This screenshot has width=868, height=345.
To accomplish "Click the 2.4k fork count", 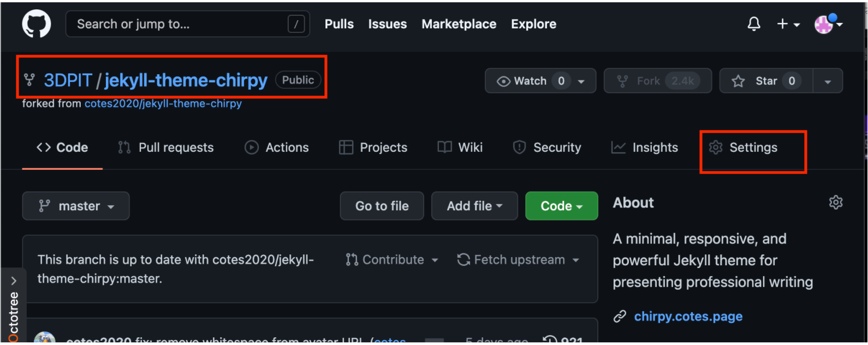I will click(682, 81).
